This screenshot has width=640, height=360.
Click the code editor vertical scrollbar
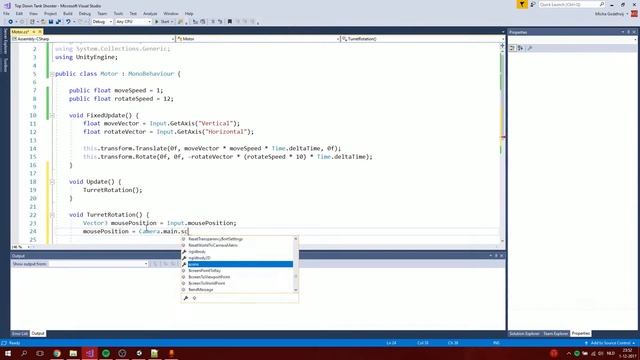pyautogui.click(x=502, y=143)
